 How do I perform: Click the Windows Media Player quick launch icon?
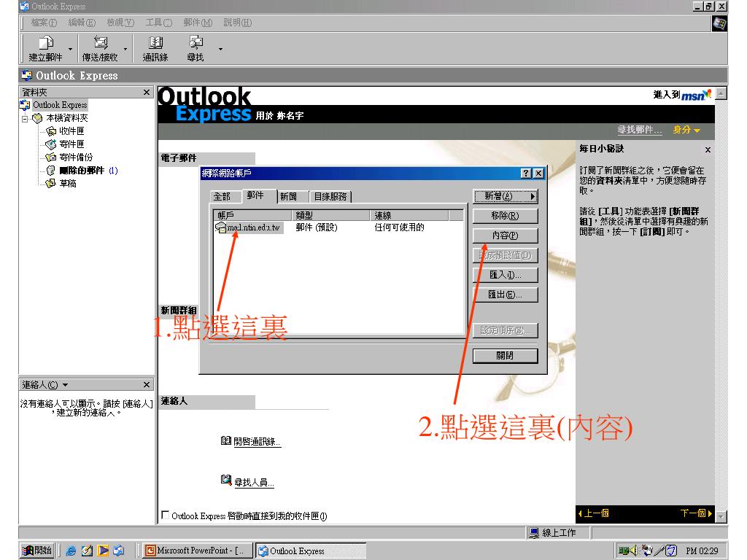click(x=103, y=551)
